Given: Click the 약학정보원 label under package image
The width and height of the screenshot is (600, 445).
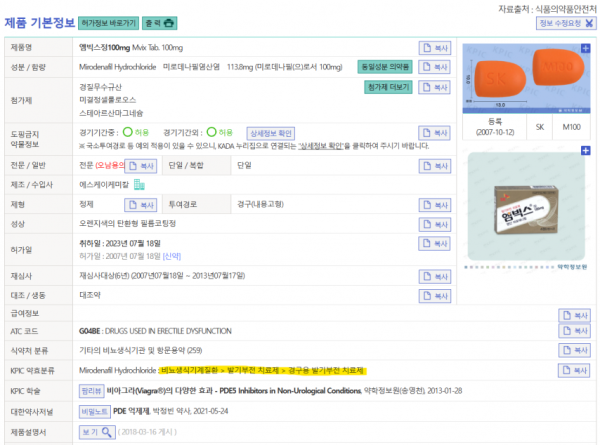Looking at the screenshot, I should [572, 267].
